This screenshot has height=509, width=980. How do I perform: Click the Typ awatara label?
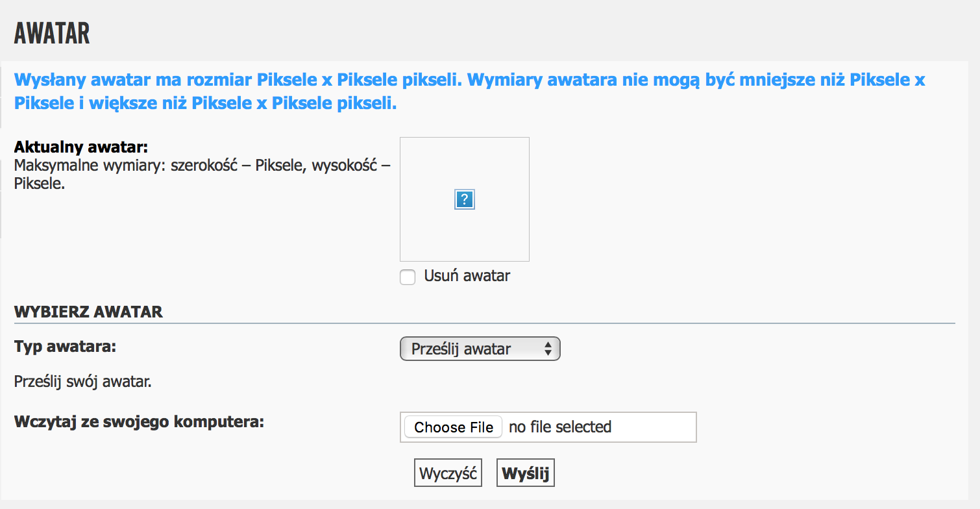(65, 347)
